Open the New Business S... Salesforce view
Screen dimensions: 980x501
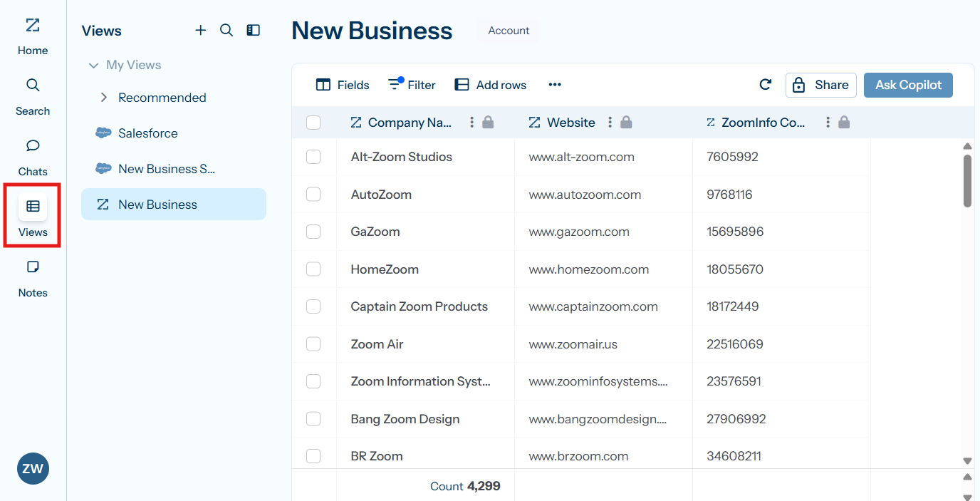click(x=174, y=169)
